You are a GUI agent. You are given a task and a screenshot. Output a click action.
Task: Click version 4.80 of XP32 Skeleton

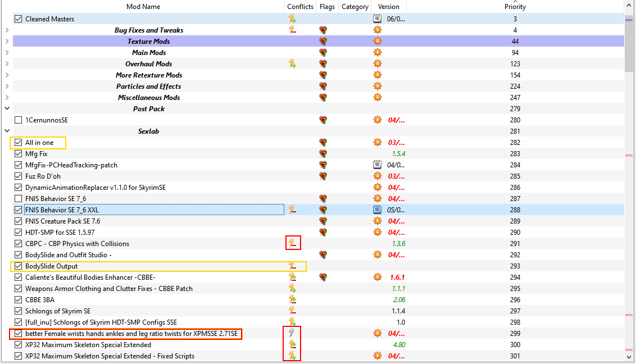[x=399, y=344]
